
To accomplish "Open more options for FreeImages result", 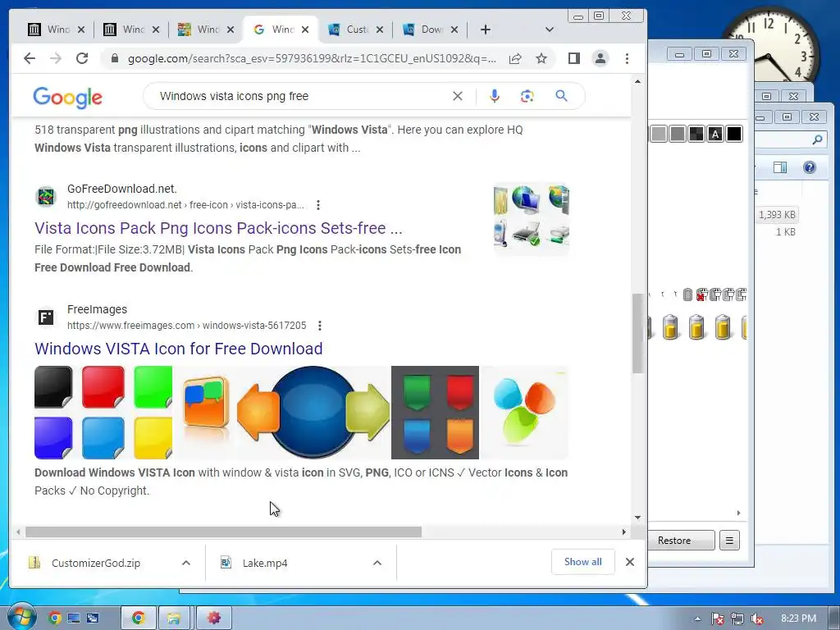I will (320, 325).
